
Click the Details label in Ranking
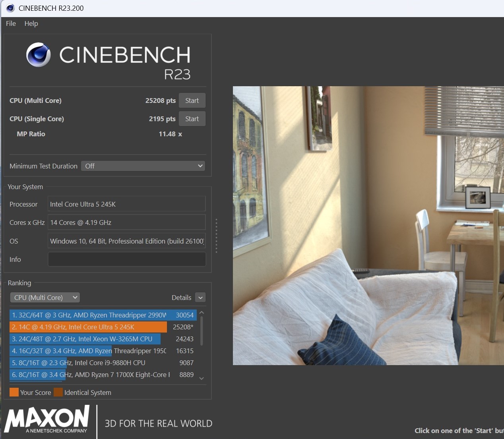click(181, 298)
